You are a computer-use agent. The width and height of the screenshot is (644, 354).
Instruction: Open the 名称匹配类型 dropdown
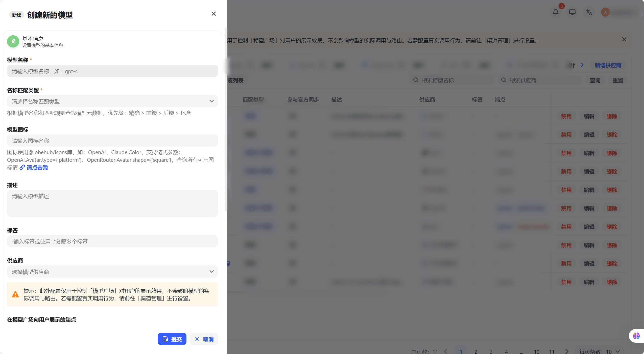112,101
